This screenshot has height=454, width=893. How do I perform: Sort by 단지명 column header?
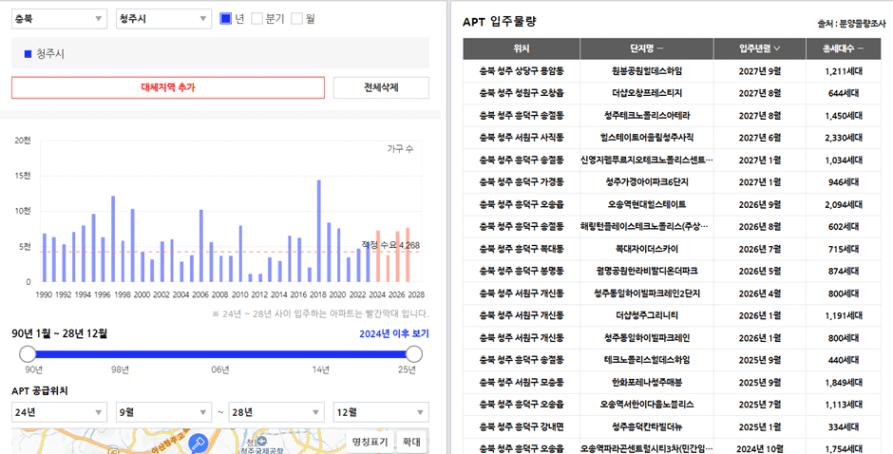click(x=646, y=49)
